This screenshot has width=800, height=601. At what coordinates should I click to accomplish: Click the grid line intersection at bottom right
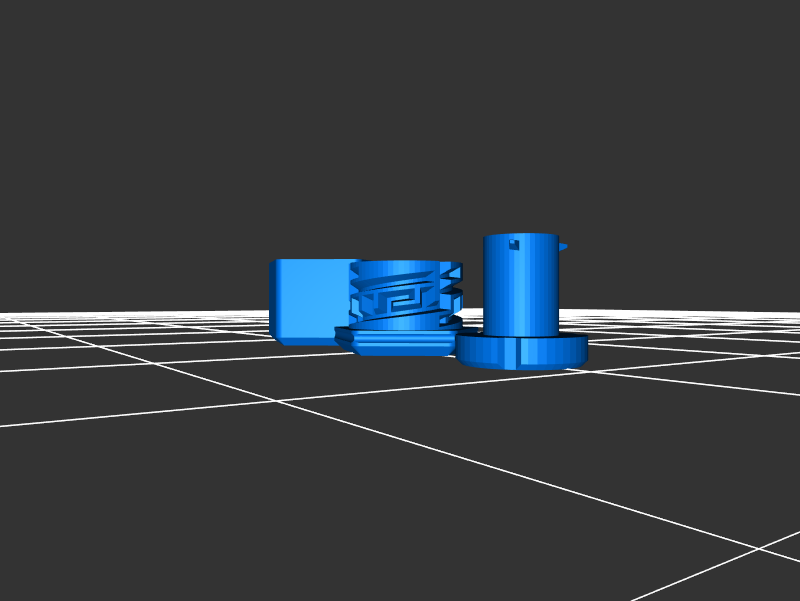(758, 548)
